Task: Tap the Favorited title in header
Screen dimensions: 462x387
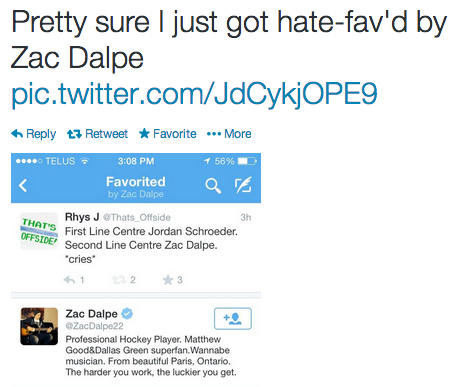Action: 136,182
